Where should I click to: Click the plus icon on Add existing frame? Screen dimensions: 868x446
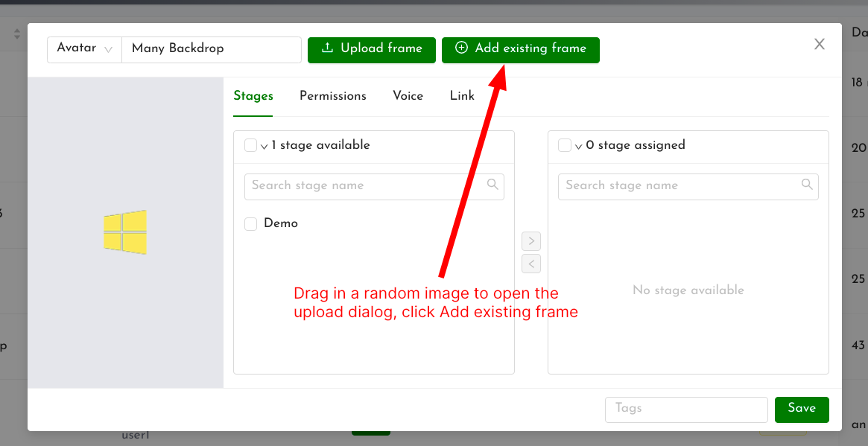(463, 50)
